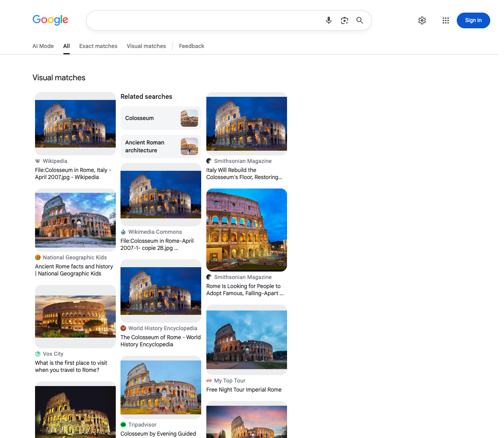This screenshot has height=438, width=504.
Task: Open the Visual matches tab
Action: (x=146, y=46)
